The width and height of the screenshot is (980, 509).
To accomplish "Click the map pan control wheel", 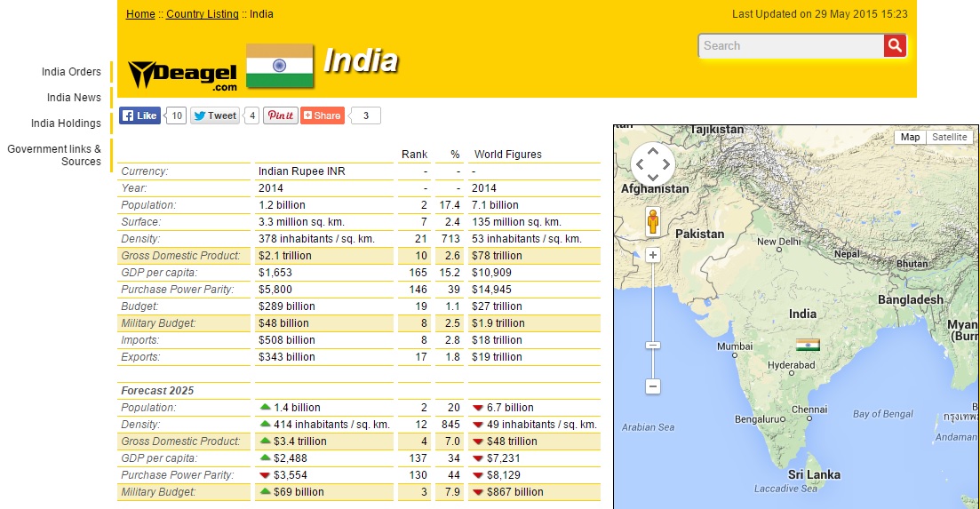I will [653, 165].
